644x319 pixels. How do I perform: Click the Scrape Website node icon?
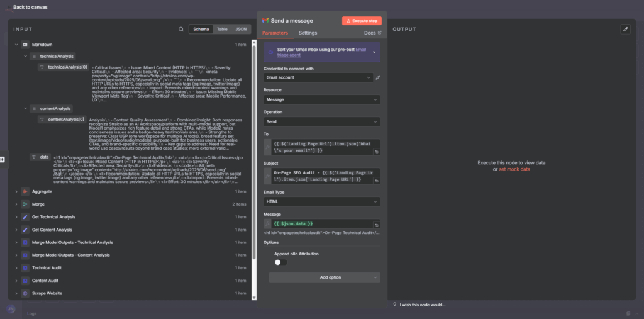pos(25,293)
